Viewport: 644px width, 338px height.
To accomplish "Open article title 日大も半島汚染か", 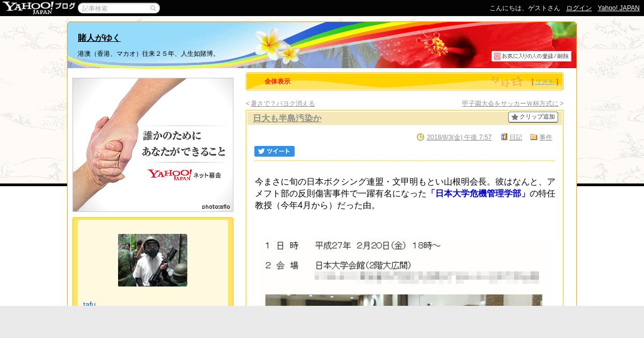I will (x=287, y=118).
